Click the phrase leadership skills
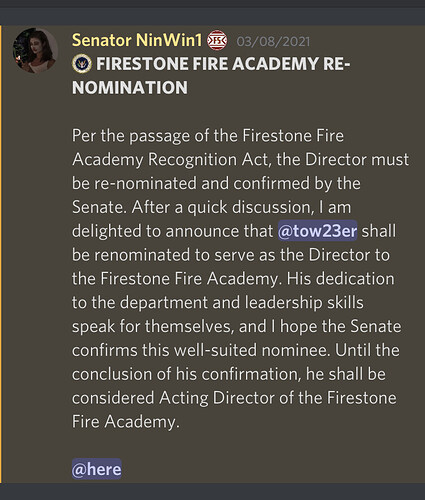425x500 pixels. [304, 303]
